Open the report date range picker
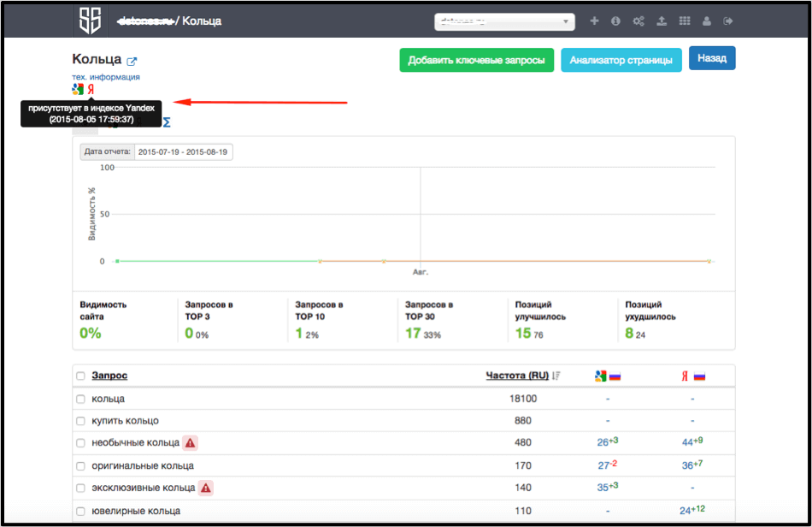Viewport: 812px width, 527px height. [x=183, y=152]
